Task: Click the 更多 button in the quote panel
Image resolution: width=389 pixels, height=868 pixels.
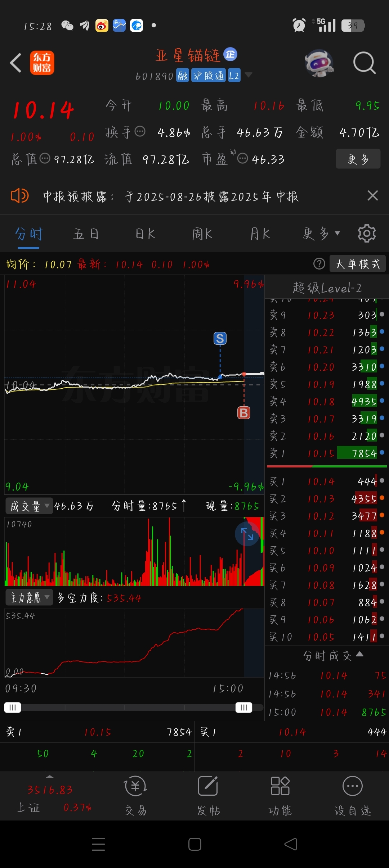Action: (x=358, y=159)
